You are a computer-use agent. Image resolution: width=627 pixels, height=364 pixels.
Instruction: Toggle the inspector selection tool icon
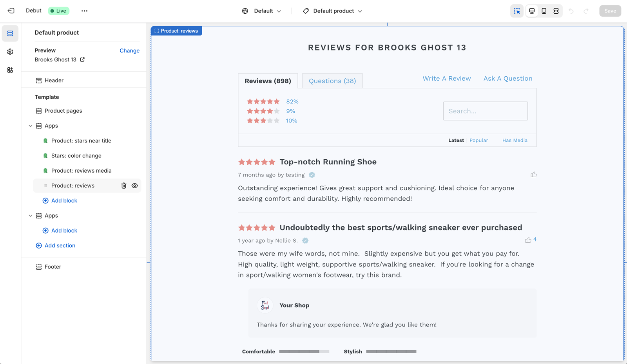tap(517, 11)
